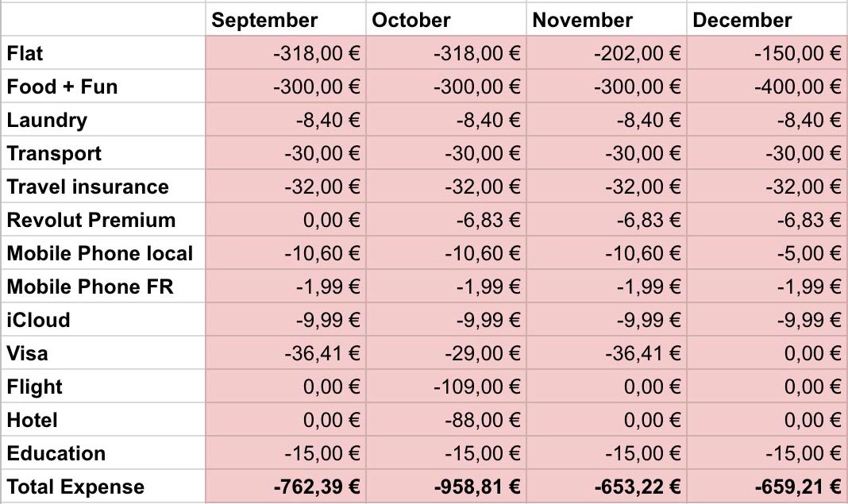848x504 pixels.
Task: Select the September column header cell
Action: click(x=286, y=20)
